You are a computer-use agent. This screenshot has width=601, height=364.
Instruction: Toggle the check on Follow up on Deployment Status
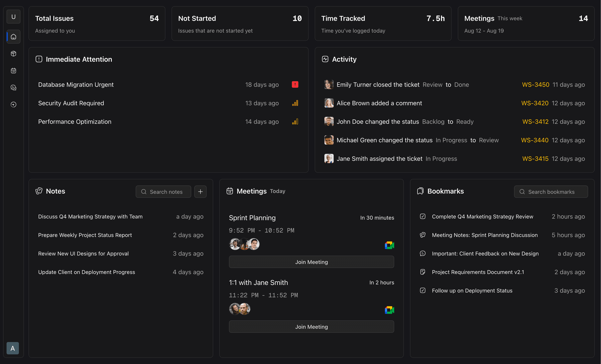(423, 290)
